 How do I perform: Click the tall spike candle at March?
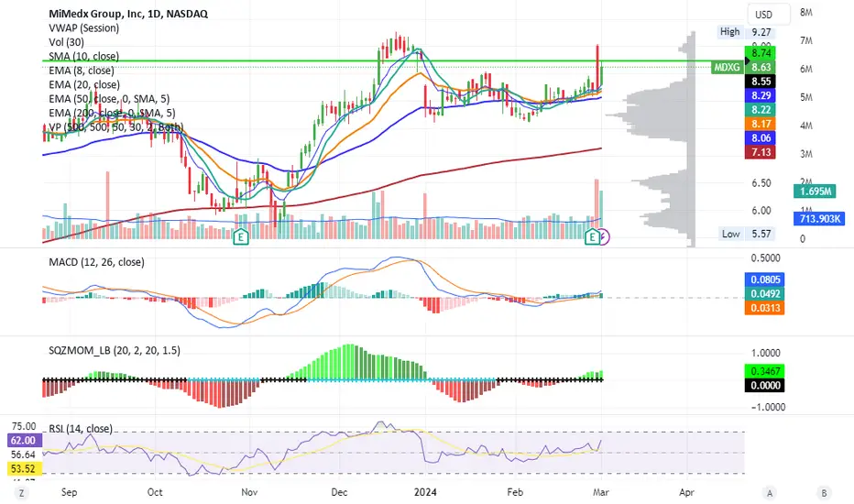click(597, 68)
